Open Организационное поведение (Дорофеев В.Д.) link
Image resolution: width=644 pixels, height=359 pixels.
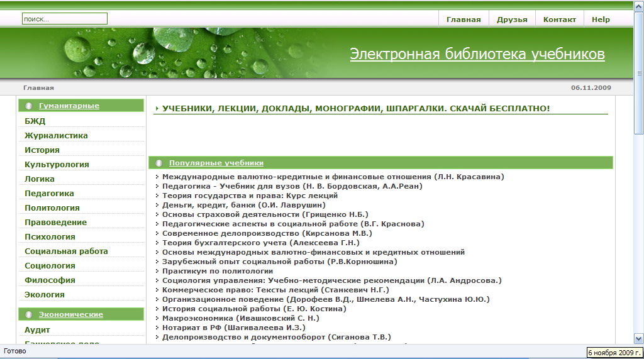pos(326,299)
